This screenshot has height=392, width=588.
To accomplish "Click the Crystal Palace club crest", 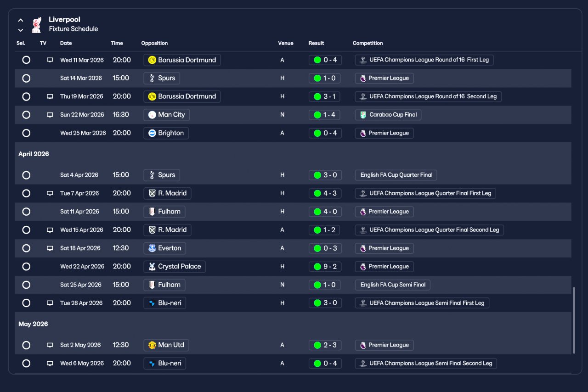I will point(152,267).
